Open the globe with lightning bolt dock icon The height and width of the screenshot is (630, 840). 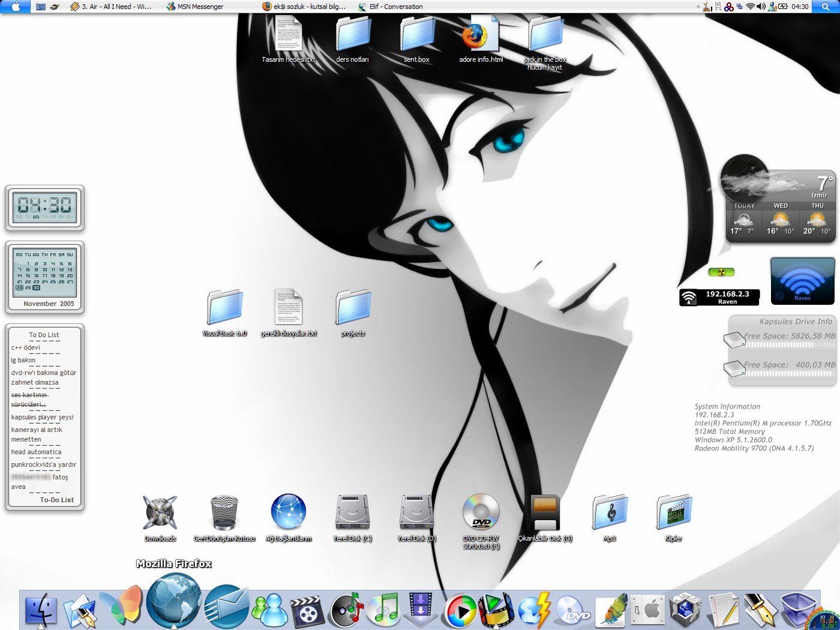click(535, 610)
